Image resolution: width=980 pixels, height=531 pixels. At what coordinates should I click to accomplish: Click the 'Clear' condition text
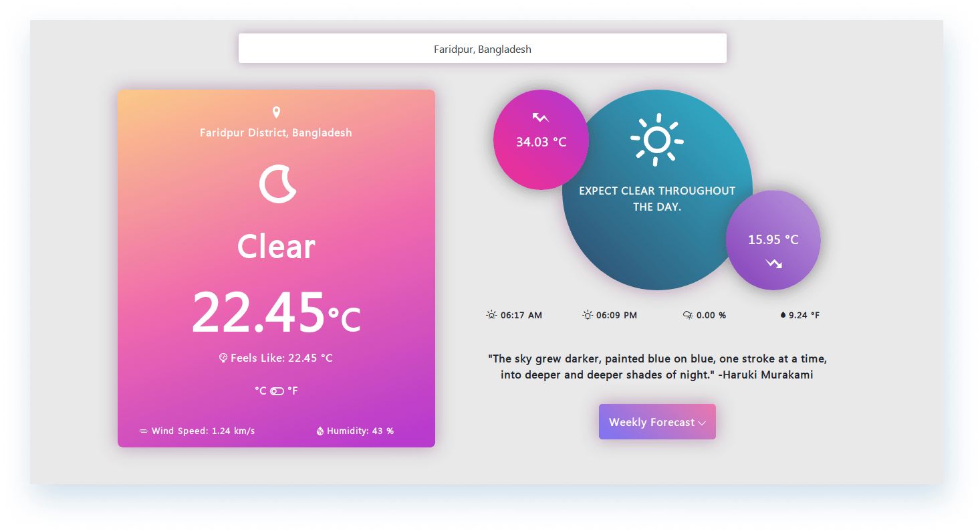[x=276, y=247]
